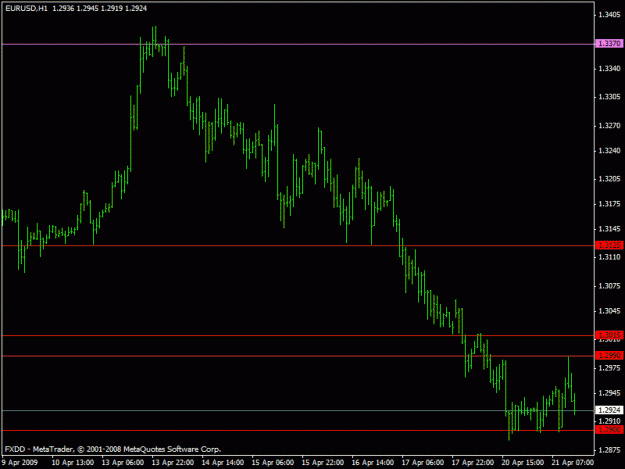Click the 16 Apr 14:00 time label
Image resolution: width=625 pixels, height=469 pixels.
point(373,462)
